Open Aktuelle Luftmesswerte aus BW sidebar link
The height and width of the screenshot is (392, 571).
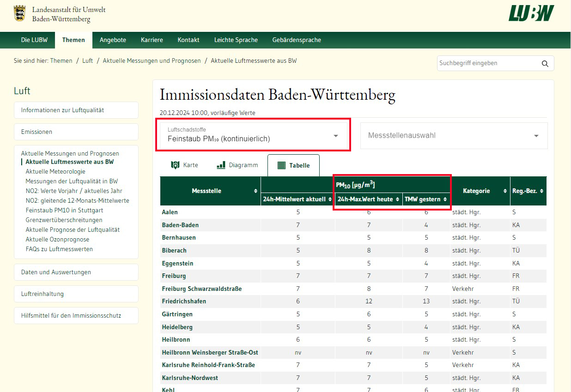tap(69, 162)
